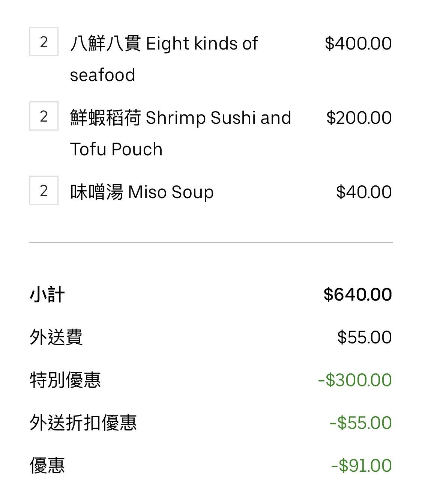
Task: Open the 味噌湯 Miso Soup item
Action: pos(142,192)
